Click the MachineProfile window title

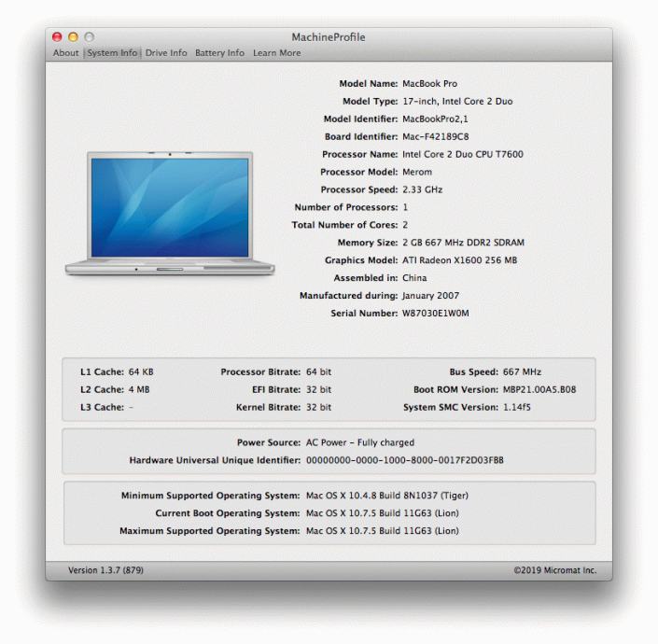tap(329, 37)
